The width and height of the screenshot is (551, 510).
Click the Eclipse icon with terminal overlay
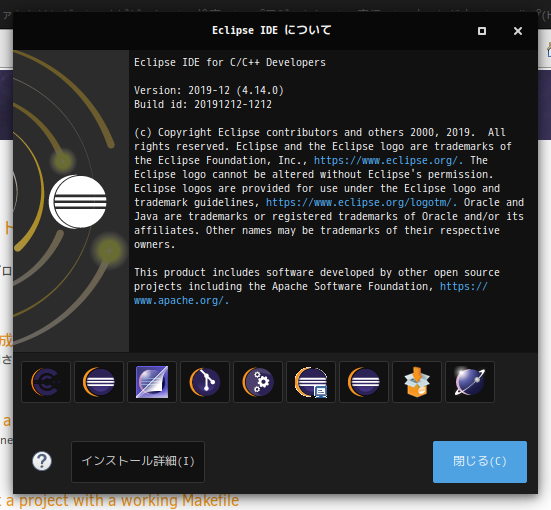(311, 382)
